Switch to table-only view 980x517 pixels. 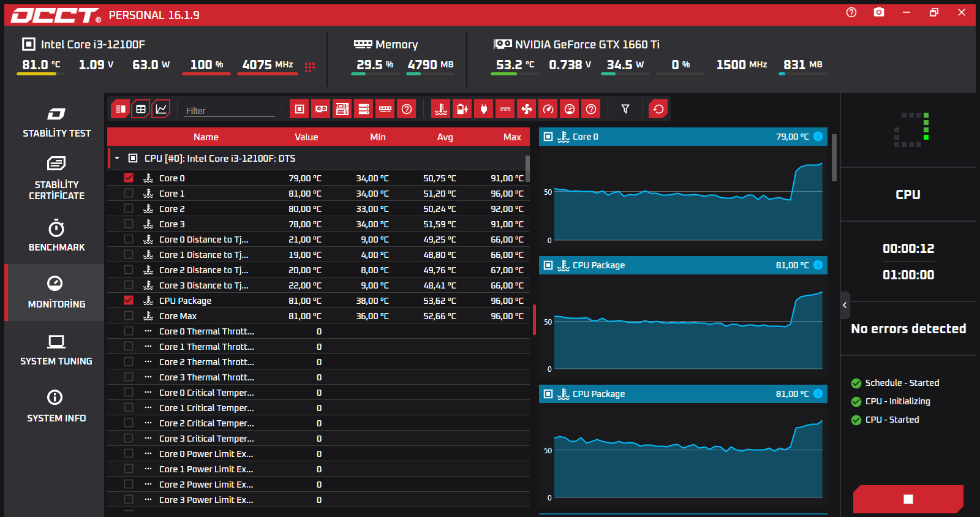pos(141,109)
